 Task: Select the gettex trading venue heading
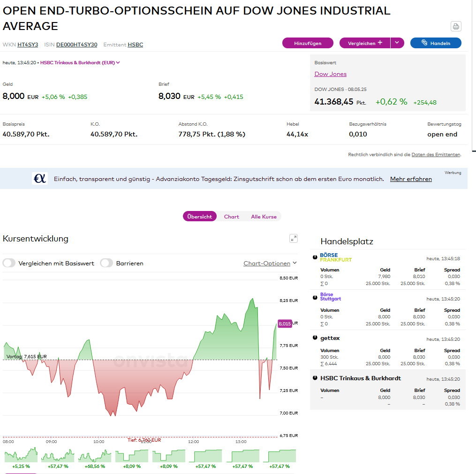click(330, 338)
